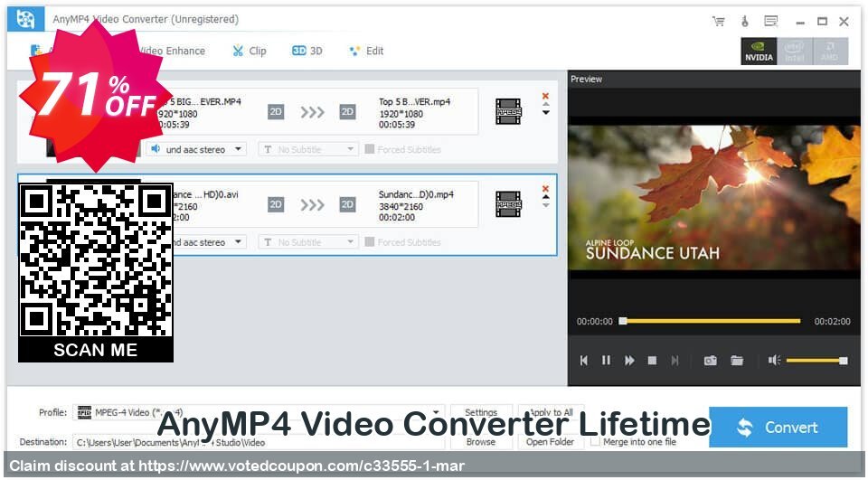868x480 pixels.
Task: Fast forward the preview
Action: click(x=629, y=361)
